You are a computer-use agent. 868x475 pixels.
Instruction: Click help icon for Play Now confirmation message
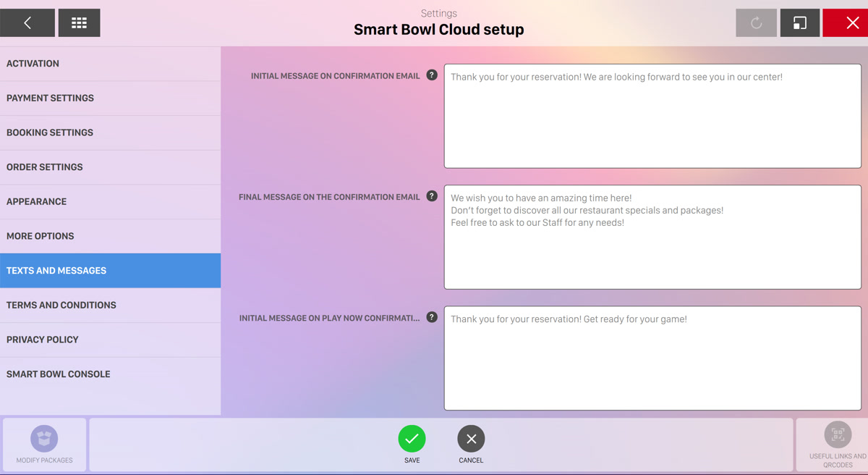coord(432,317)
